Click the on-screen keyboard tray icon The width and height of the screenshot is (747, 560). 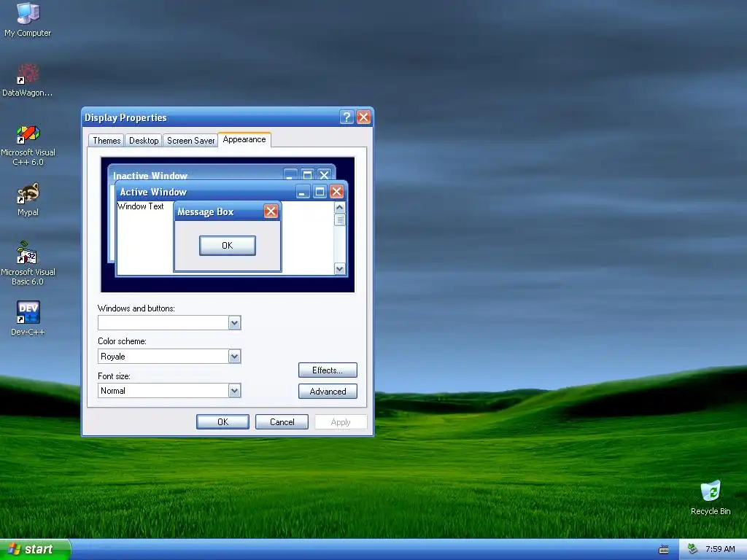[664, 550]
